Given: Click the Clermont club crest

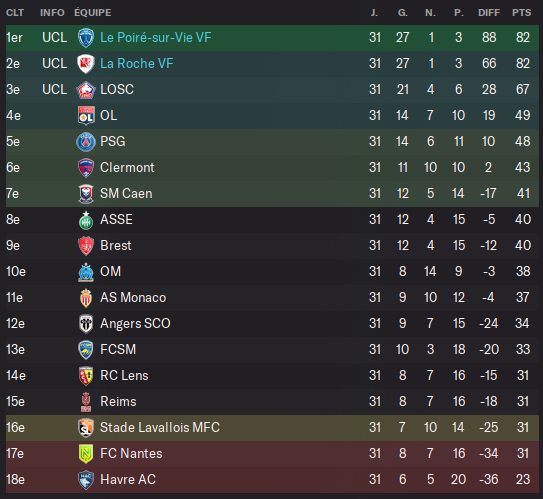Looking at the screenshot, I should (86, 168).
